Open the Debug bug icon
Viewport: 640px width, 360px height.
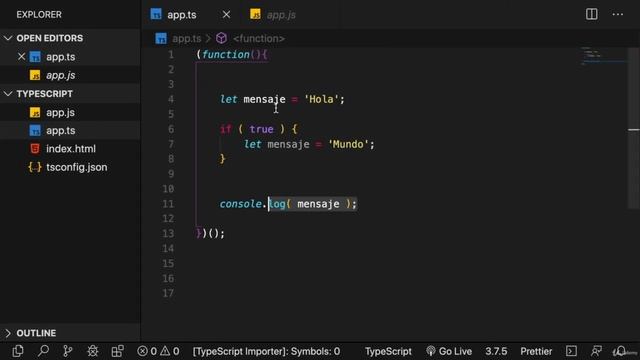(x=93, y=351)
